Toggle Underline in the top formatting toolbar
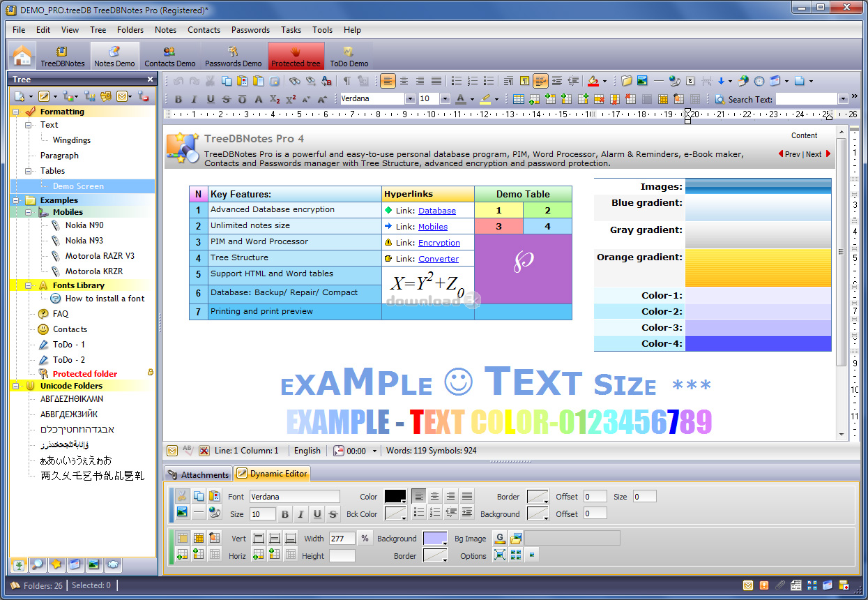The height and width of the screenshot is (600, 868). 210,99
